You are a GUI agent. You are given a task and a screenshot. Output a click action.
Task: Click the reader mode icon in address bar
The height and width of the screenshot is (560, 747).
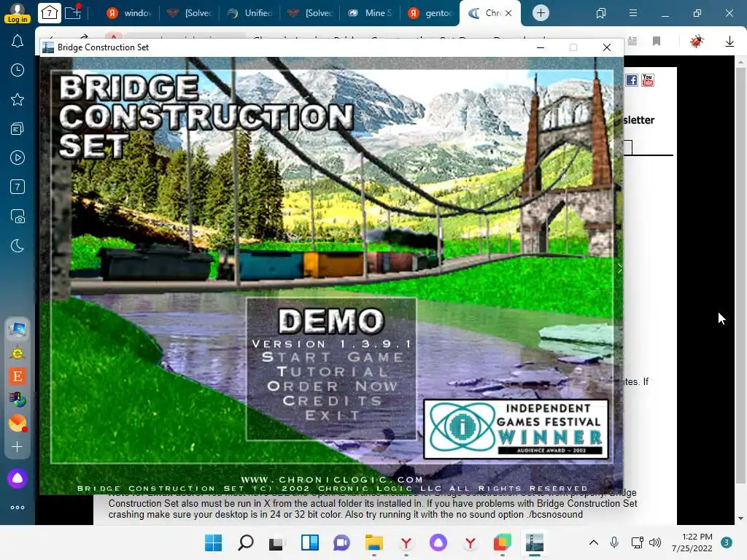click(632, 42)
